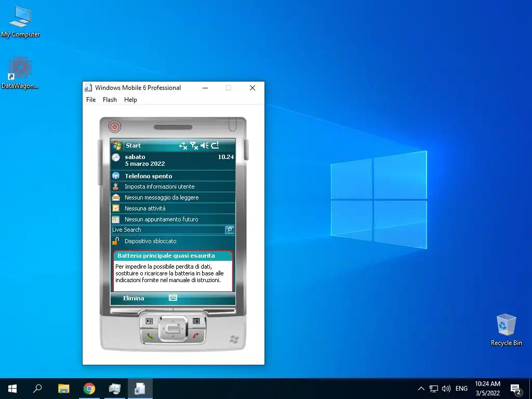Tap the connectivity status icon
Viewport: 532px width, 399px height.
coord(183,145)
